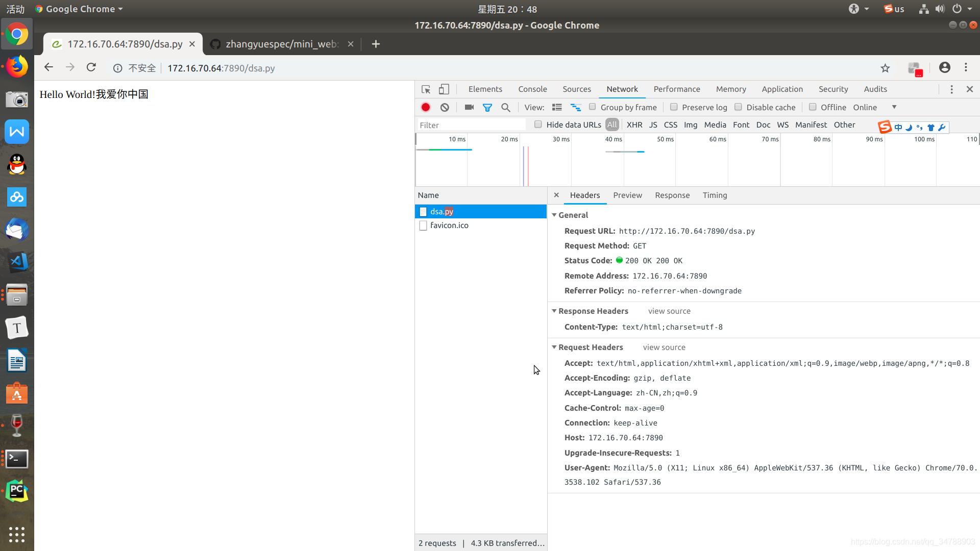The height and width of the screenshot is (551, 980).
Task: Bookmark this page with star icon
Action: coord(885,68)
